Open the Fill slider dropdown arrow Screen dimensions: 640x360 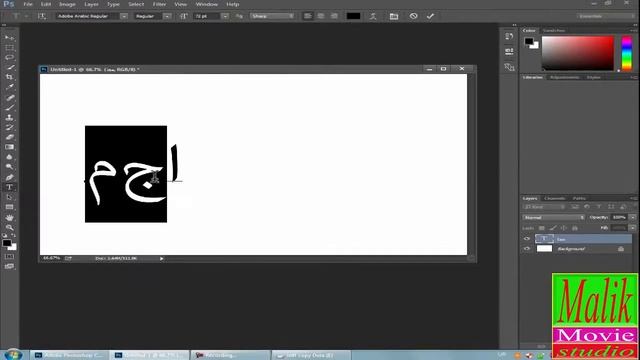click(632, 228)
